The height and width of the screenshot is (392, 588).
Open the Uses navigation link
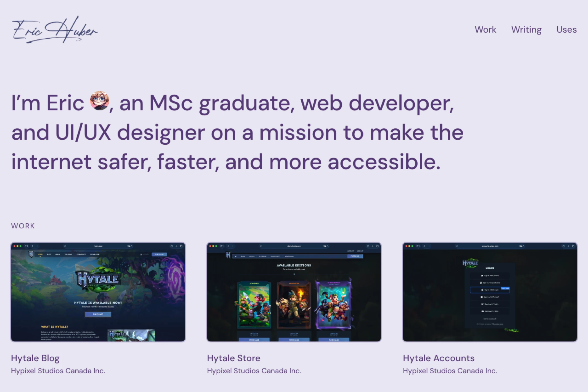(x=566, y=30)
